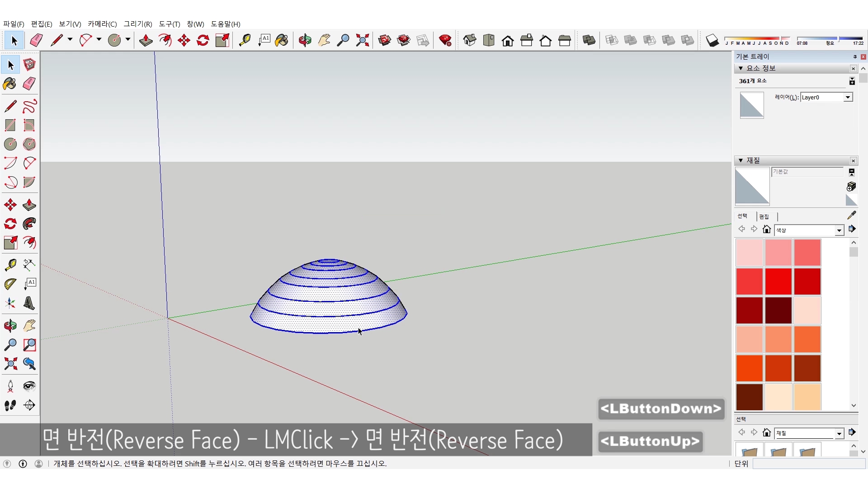Activate the Walk footprints tool
The image size is (868, 488).
[10, 405]
